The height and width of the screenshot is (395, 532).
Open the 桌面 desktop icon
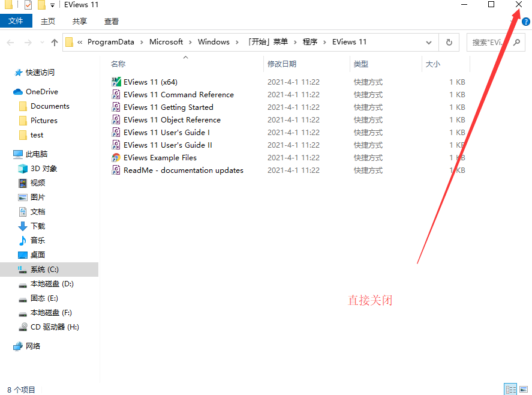[23, 255]
